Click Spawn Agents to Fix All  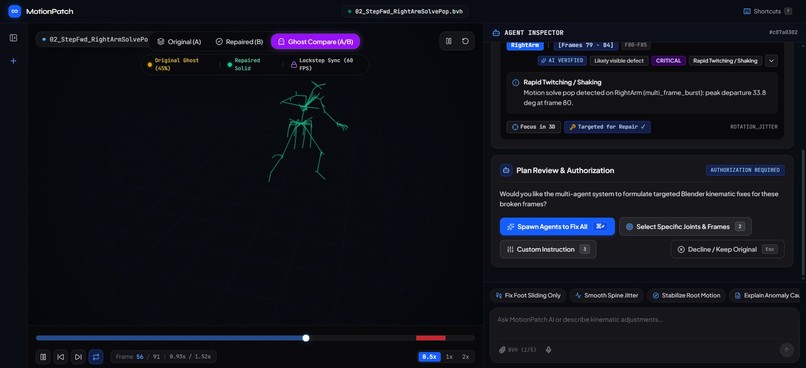[x=557, y=226]
